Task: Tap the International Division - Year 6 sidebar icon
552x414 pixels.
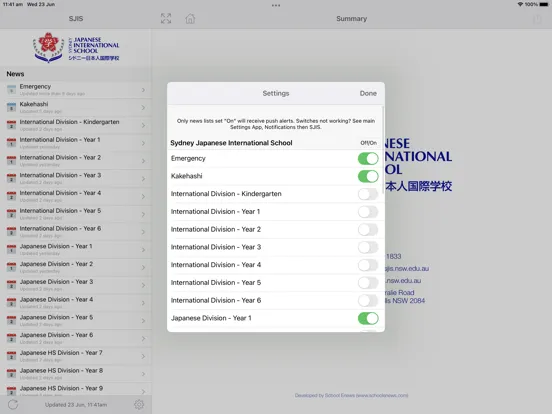Action: 12,232
